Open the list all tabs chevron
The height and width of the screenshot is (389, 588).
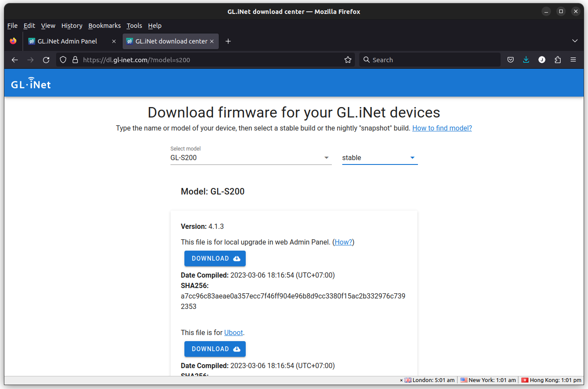tap(575, 41)
